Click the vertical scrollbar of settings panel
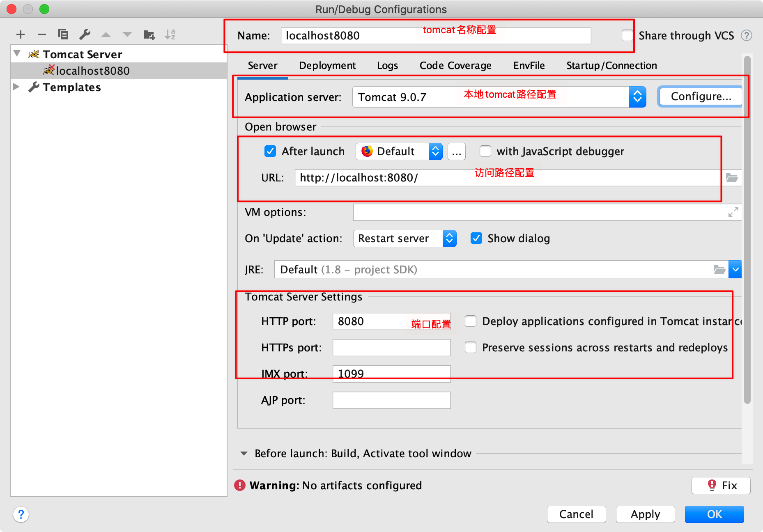 pos(747,230)
